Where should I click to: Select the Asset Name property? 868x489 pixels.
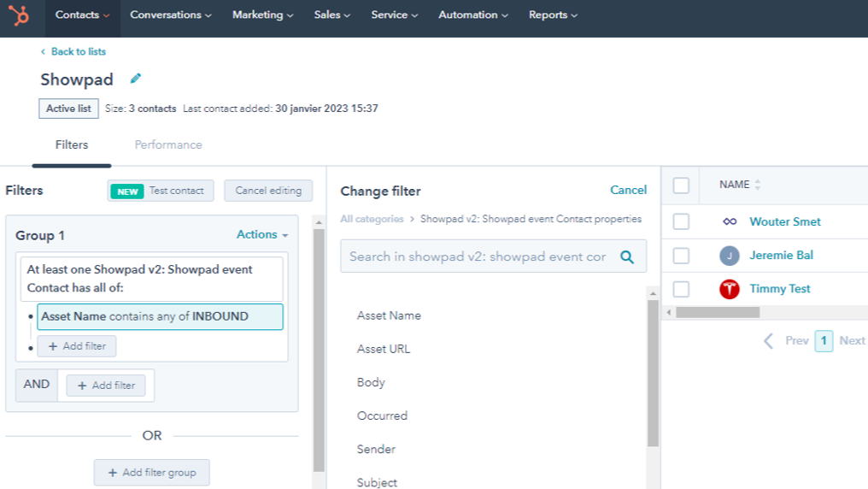click(x=389, y=315)
